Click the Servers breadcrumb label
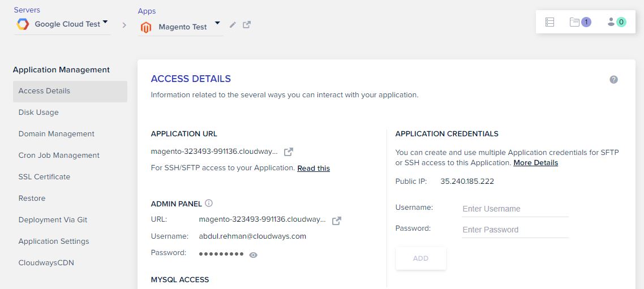Image resolution: width=644 pixels, height=289 pixels. pos(27,10)
